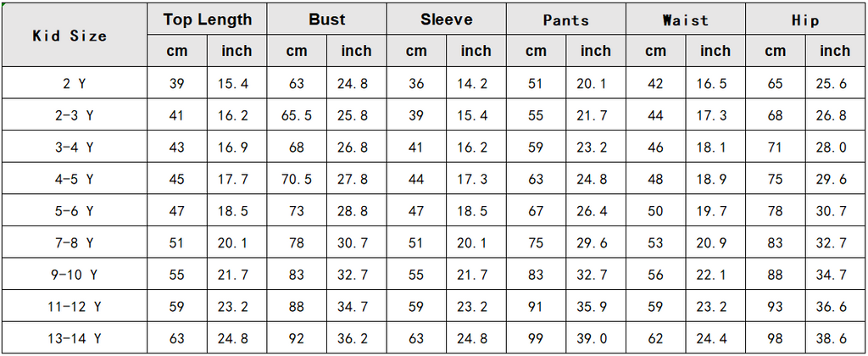
Task: Select the 70.5 bust cm cell
Action: coord(297,179)
